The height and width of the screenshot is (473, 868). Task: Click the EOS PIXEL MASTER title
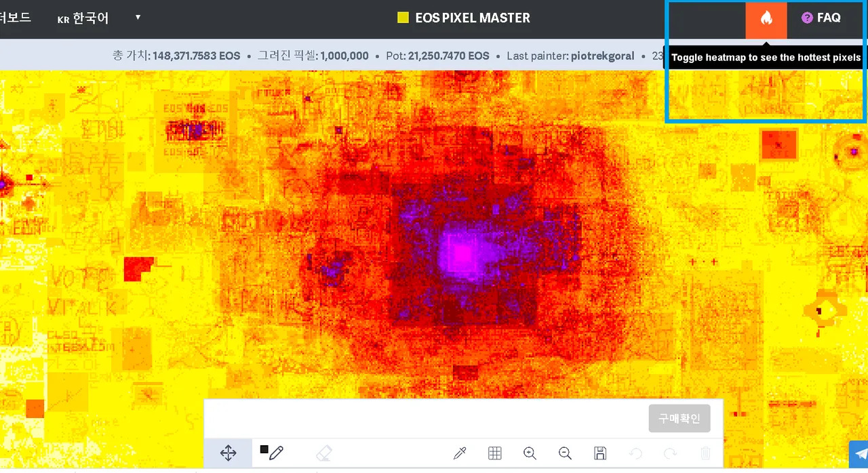coord(473,18)
